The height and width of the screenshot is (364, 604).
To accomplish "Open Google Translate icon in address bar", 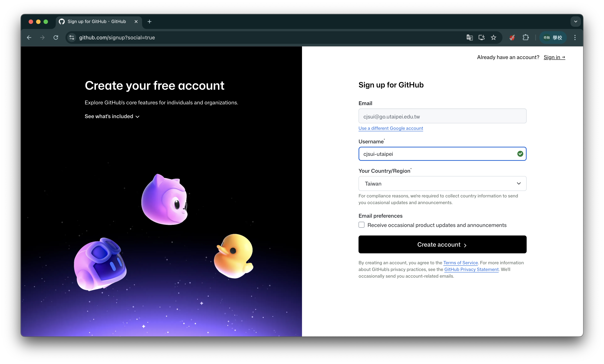I will click(469, 38).
